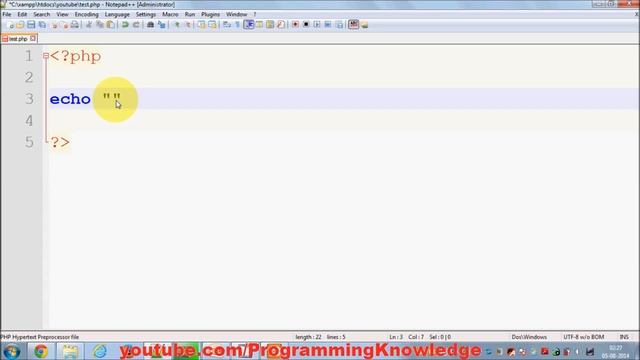The width and height of the screenshot is (640, 360).
Task: Click the last toolbar icon after spell-check
Action: [364, 25]
